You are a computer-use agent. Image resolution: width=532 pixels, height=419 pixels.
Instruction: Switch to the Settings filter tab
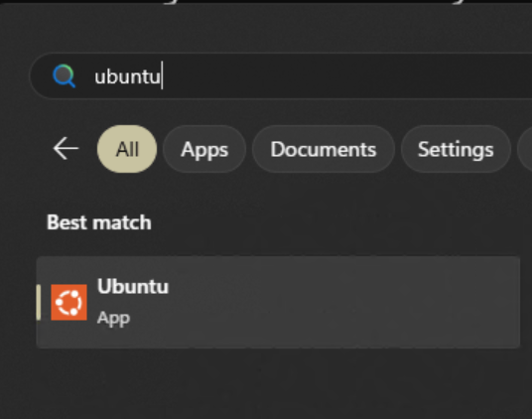pyautogui.click(x=456, y=149)
